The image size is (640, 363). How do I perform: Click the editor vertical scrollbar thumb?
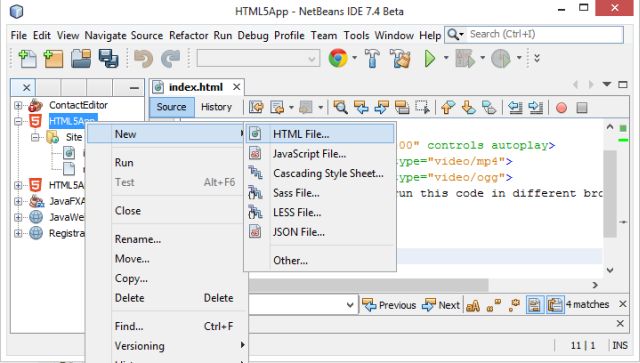point(610,193)
